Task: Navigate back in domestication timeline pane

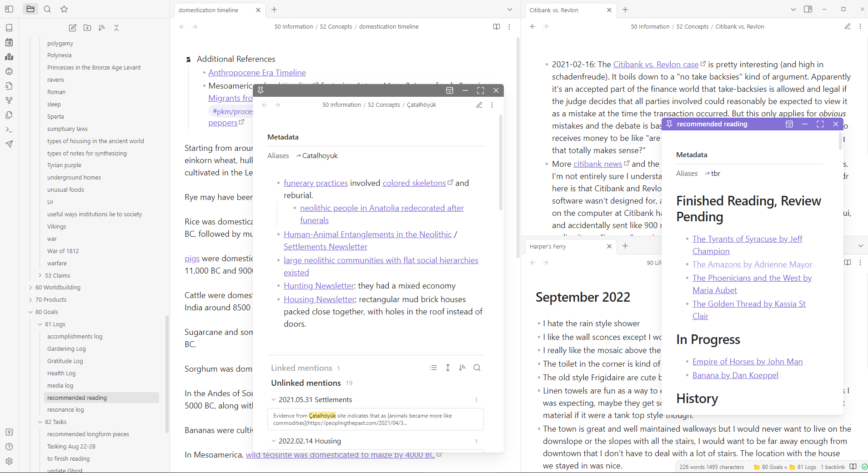Action: tap(182, 27)
